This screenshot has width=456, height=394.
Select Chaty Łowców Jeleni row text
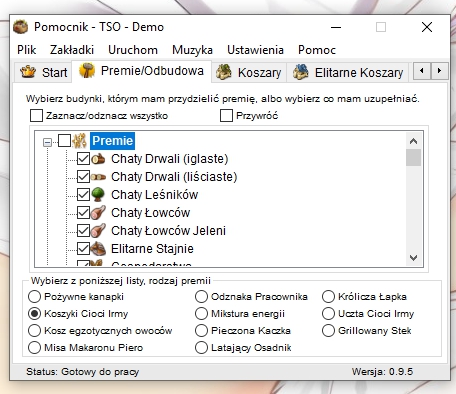point(168,231)
